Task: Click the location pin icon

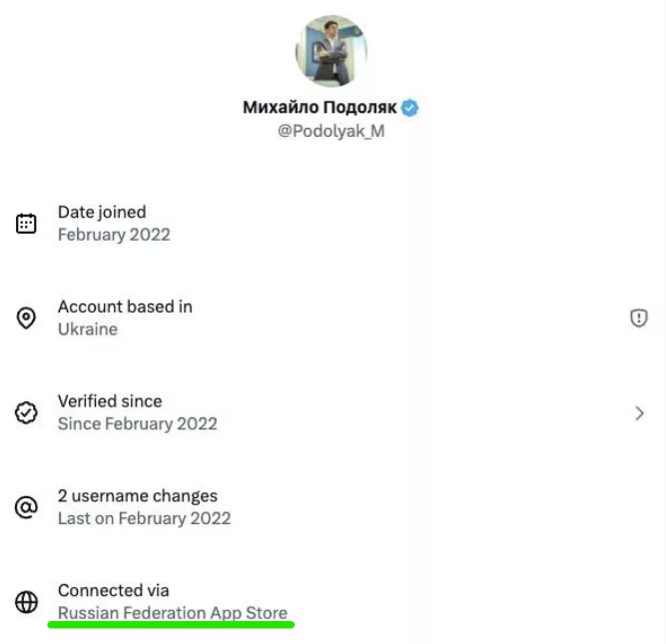Action: (x=26, y=318)
